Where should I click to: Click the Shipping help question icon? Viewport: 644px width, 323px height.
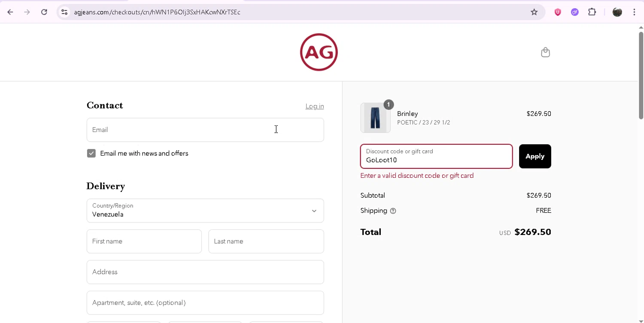(393, 211)
